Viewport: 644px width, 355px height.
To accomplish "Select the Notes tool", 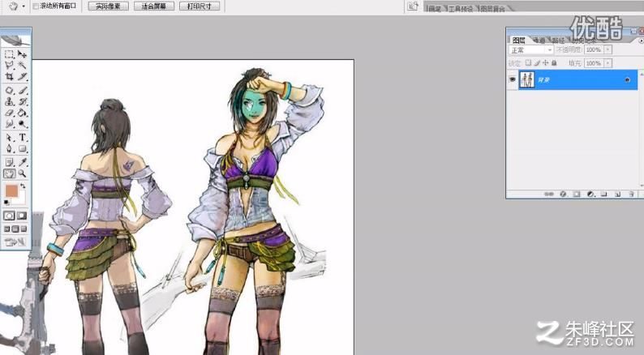I will (9, 163).
